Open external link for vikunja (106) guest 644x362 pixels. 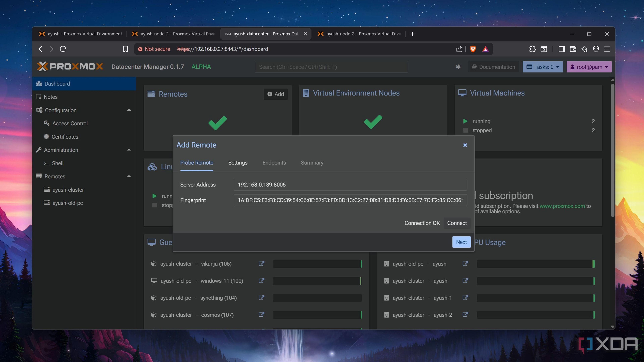pyautogui.click(x=261, y=264)
